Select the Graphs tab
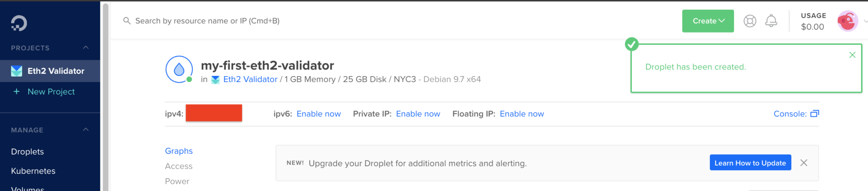 tap(178, 151)
